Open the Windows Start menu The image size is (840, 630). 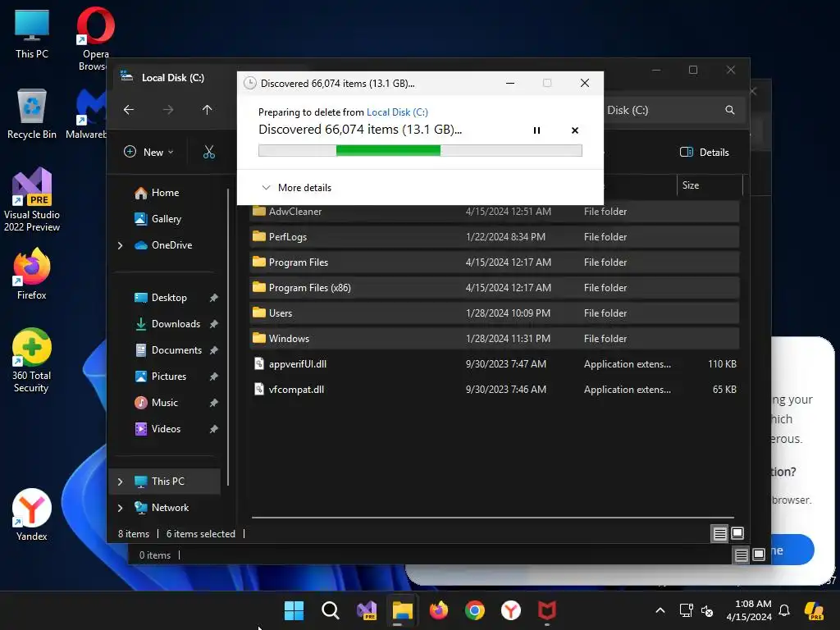coord(294,610)
